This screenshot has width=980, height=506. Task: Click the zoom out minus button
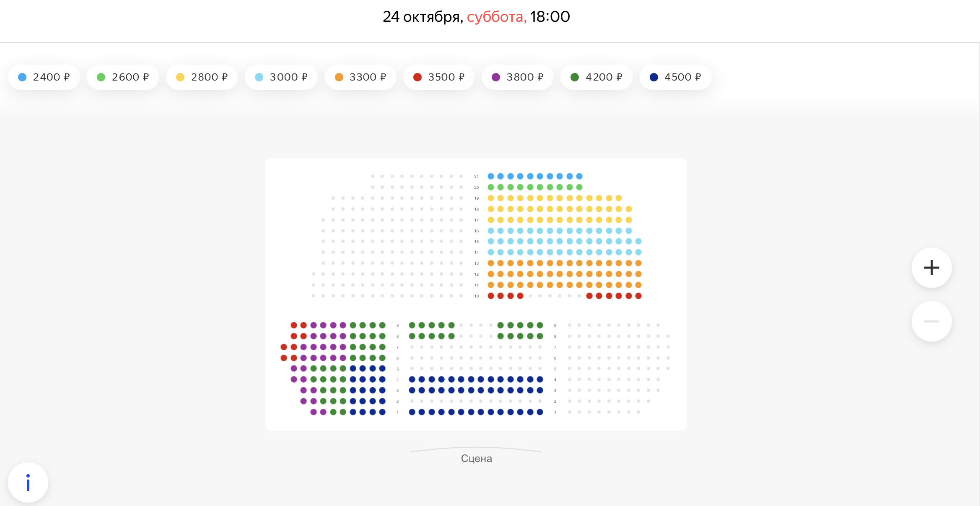tap(931, 321)
